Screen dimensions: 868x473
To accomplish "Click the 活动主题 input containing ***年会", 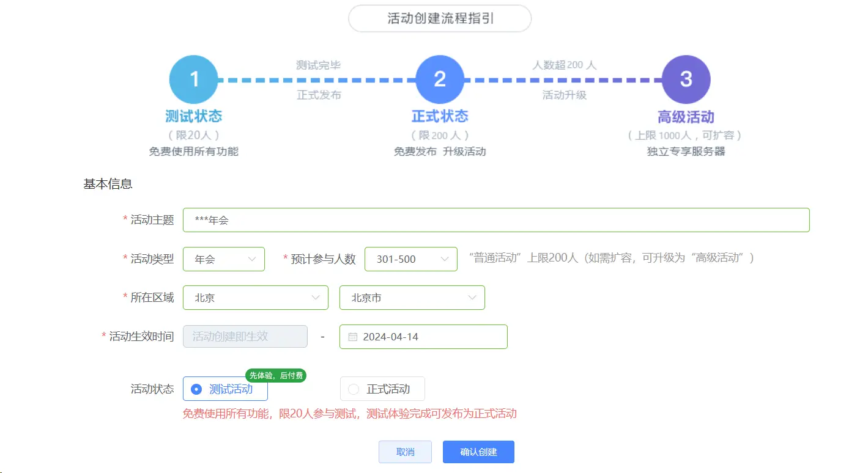I will pyautogui.click(x=496, y=219).
